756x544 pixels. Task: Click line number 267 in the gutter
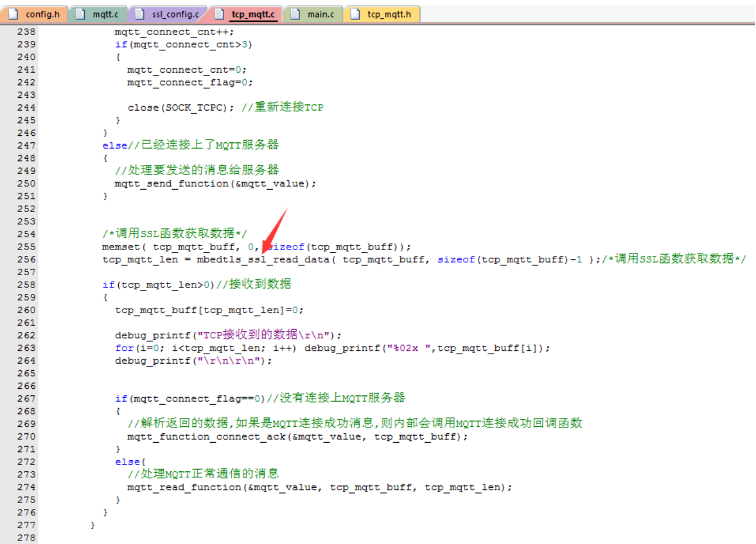point(26,399)
